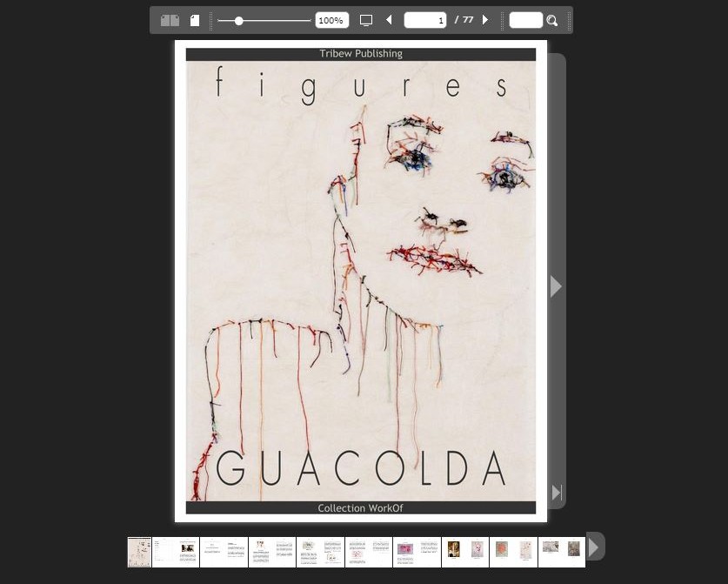Image resolution: width=728 pixels, height=584 pixels.
Task: Flip forward with large side arrow
Action: (556, 286)
